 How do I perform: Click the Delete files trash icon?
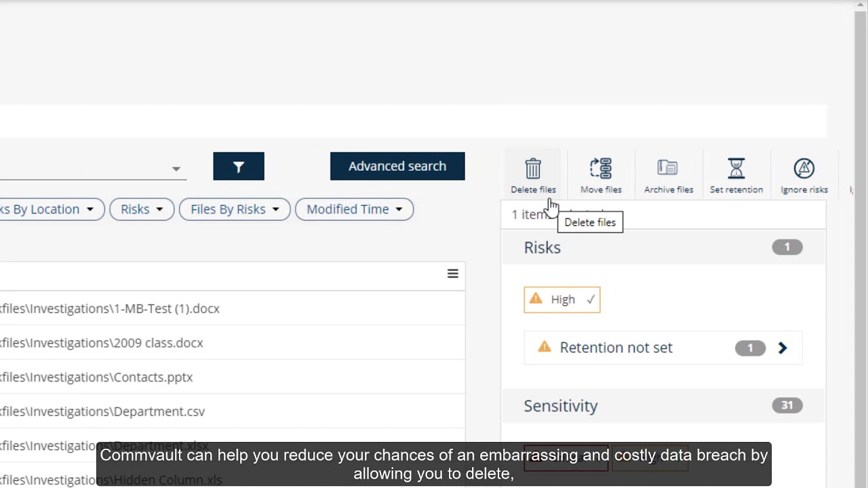coord(533,169)
